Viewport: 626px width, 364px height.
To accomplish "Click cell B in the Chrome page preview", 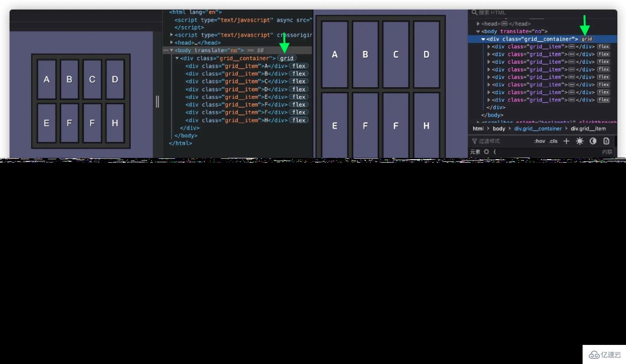I will coord(69,79).
